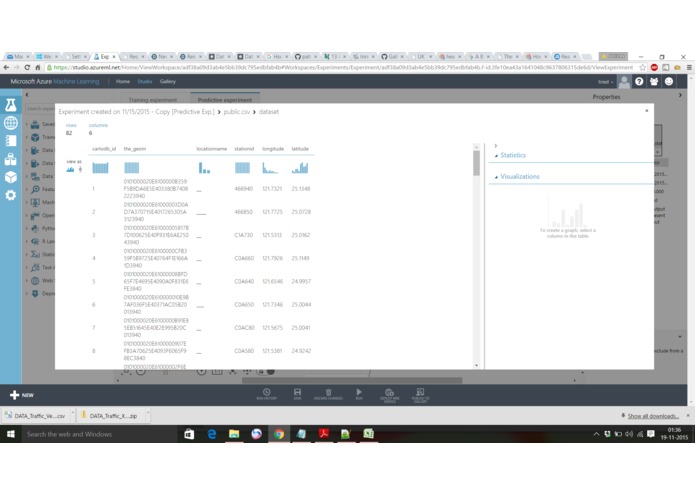Screen dimensions: 695x494
Task: Click the the_geom column histogram thumbnail
Action: point(132,168)
